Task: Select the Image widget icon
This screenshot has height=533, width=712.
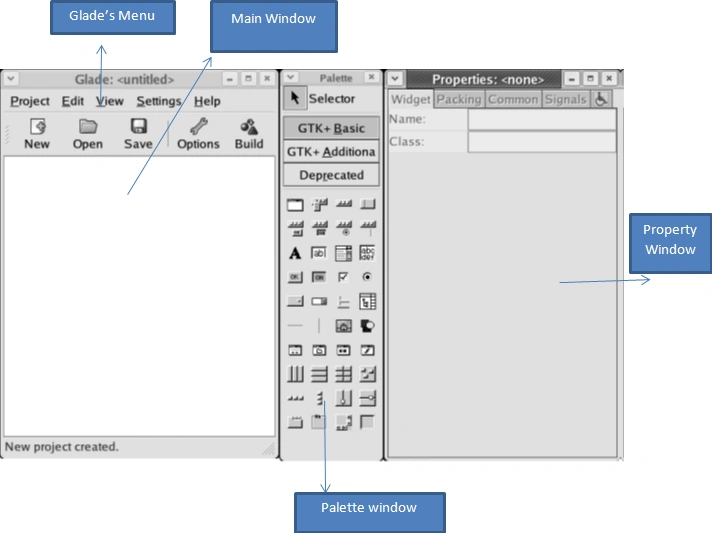Action: (x=343, y=326)
